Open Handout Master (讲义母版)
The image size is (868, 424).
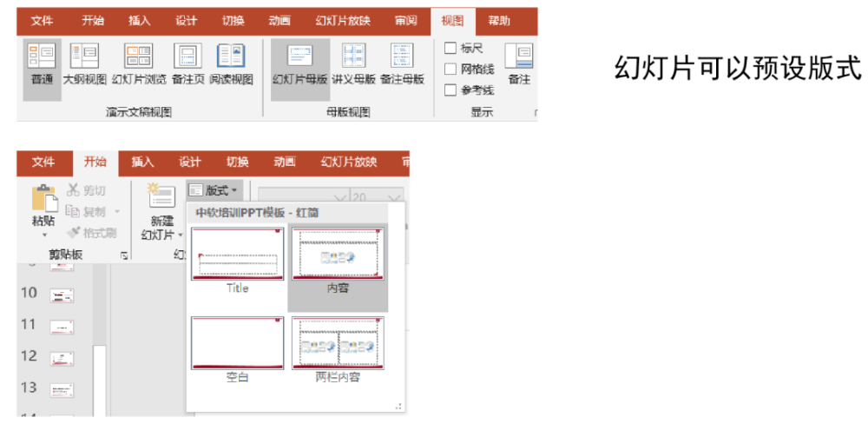pyautogui.click(x=354, y=65)
